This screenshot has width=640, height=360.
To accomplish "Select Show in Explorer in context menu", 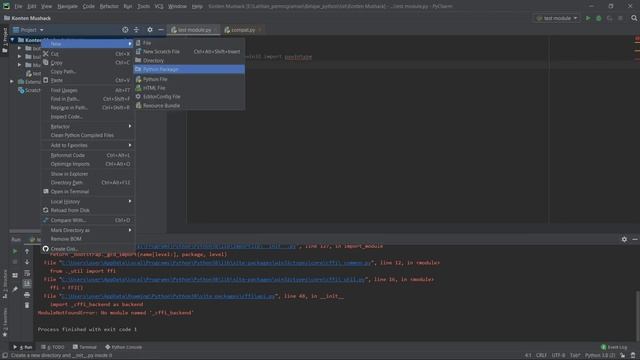I will [88, 174].
